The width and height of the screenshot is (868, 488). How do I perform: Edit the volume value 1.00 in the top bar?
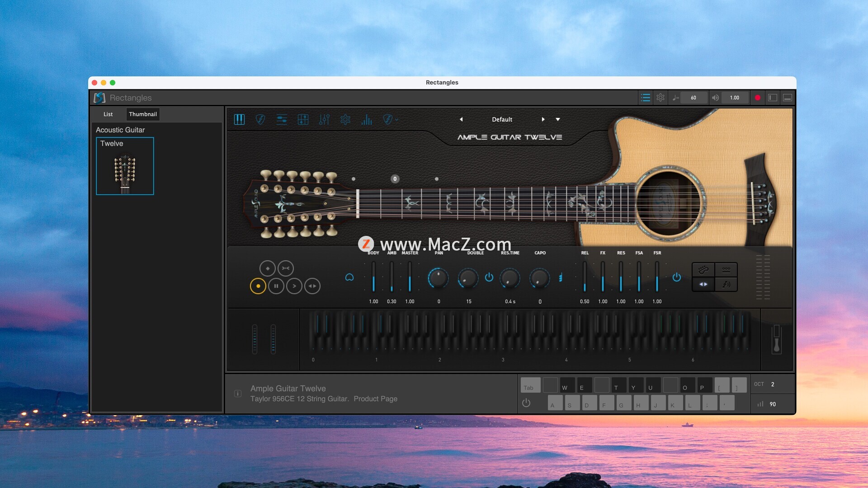point(735,98)
